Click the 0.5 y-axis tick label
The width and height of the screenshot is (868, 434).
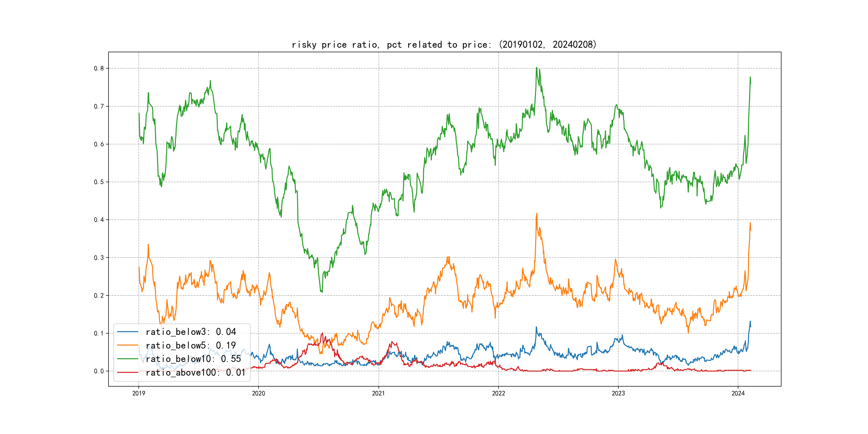click(99, 182)
